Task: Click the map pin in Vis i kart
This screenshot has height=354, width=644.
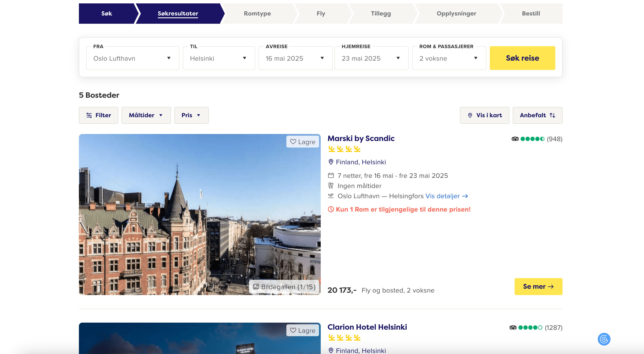Action: (470, 115)
